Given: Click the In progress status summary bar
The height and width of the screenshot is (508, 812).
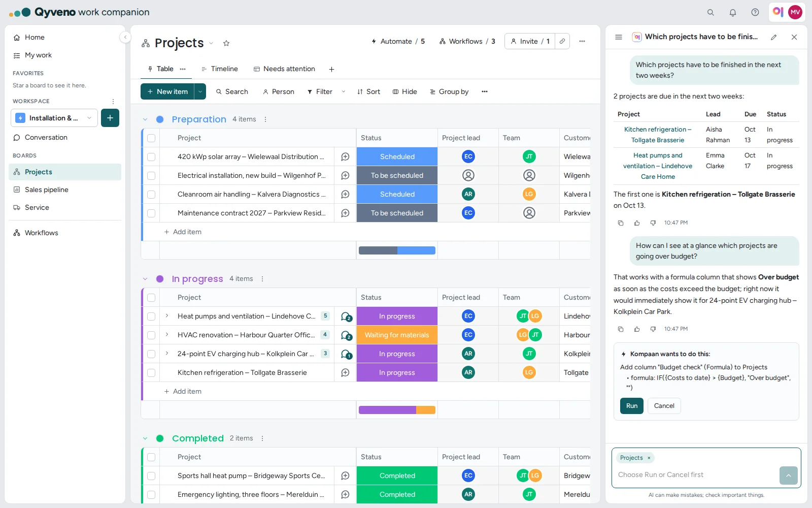Looking at the screenshot, I should 397,410.
